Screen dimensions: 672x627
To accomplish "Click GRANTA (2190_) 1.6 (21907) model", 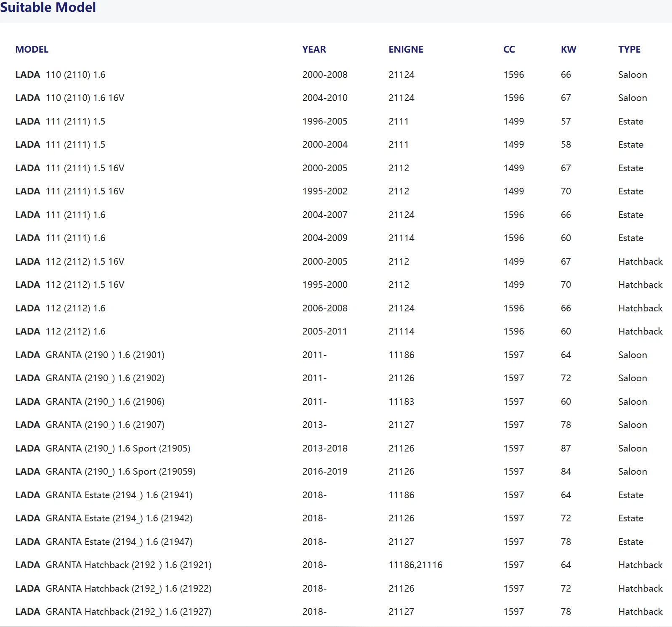I will coord(105,425).
